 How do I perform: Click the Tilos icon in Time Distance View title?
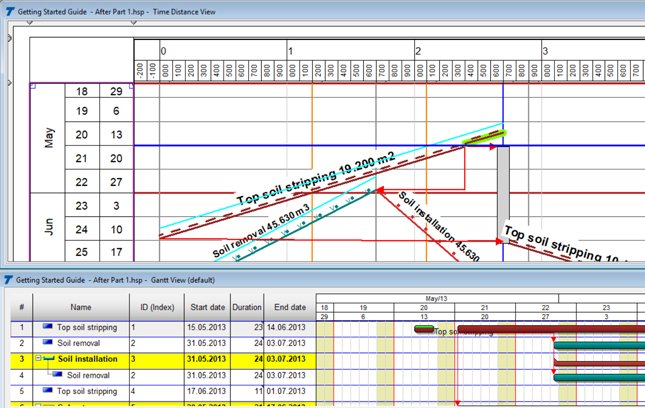point(8,8)
